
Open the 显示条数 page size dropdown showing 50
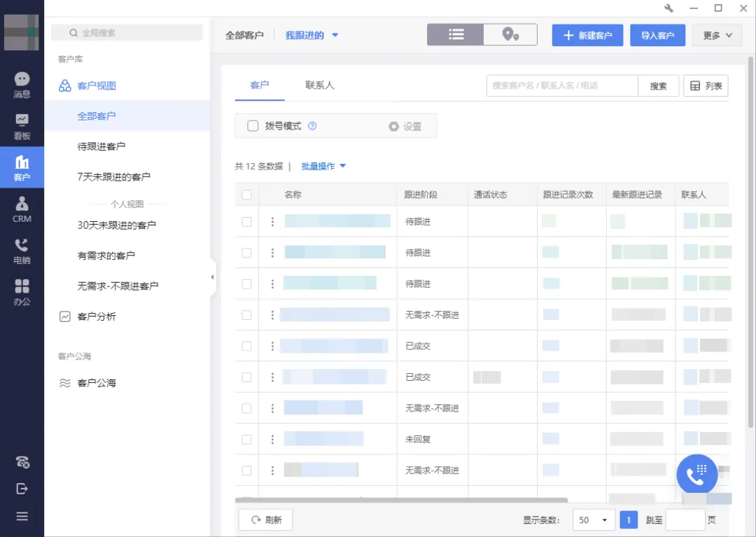(x=594, y=520)
